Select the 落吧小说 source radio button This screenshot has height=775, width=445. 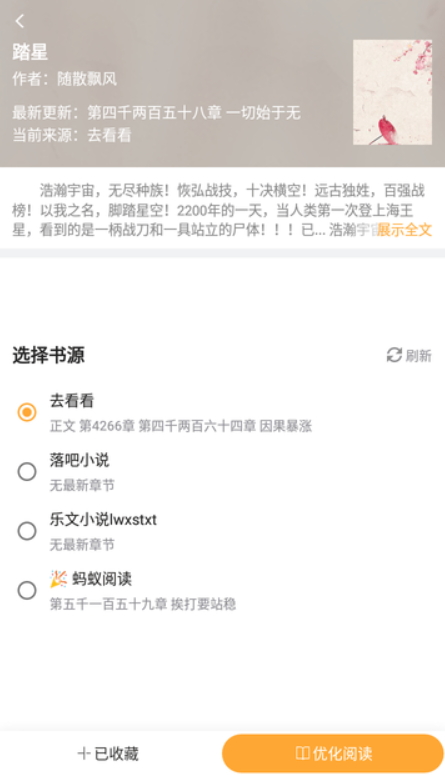click(27, 472)
